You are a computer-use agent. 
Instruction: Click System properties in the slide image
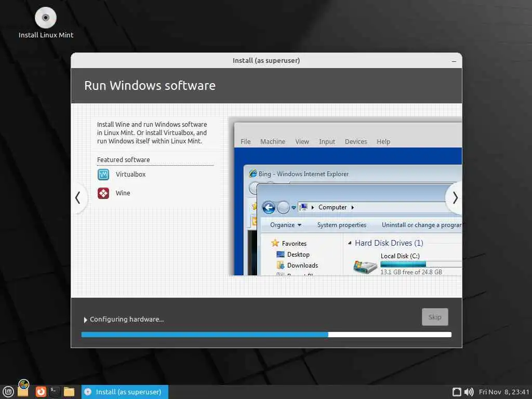(342, 225)
